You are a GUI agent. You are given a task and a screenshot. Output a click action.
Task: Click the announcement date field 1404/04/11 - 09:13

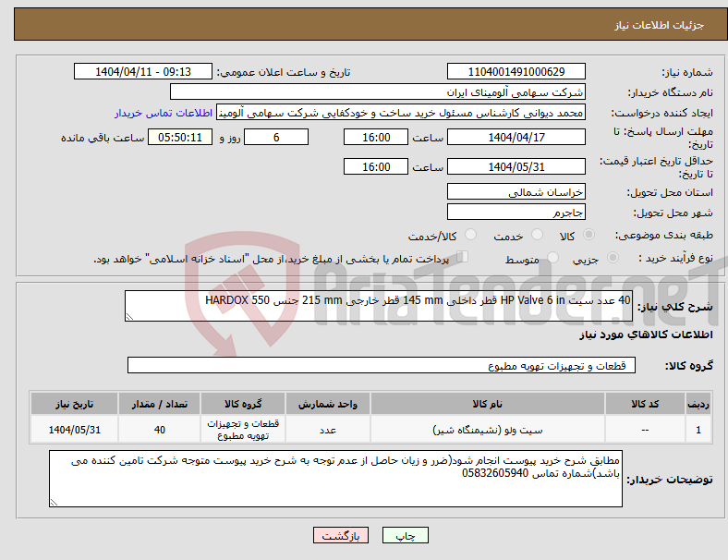[x=143, y=71]
